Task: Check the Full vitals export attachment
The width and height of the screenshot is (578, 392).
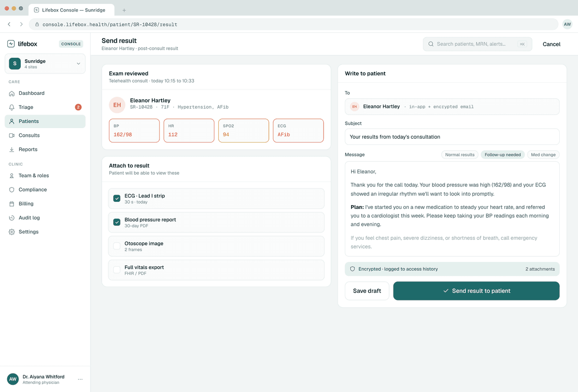Action: (117, 270)
